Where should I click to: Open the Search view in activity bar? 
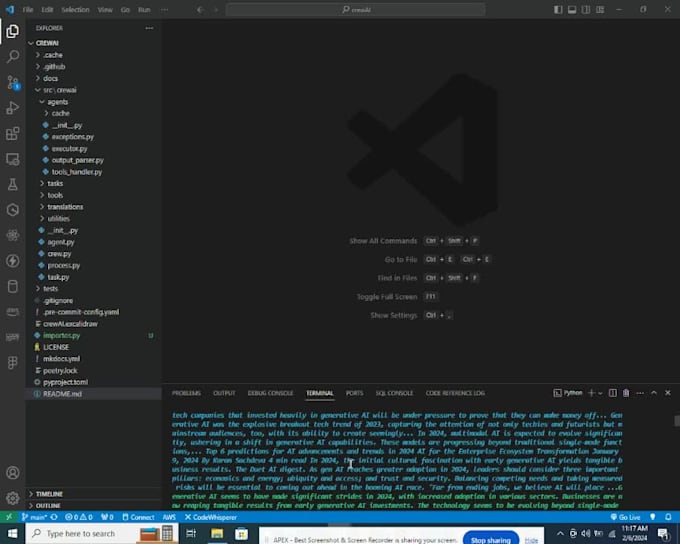(13, 56)
